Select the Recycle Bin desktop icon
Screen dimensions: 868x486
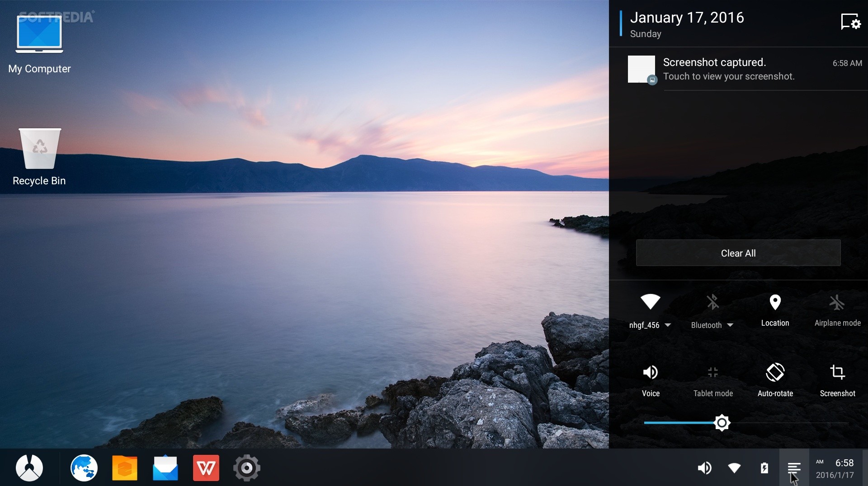[39, 156]
